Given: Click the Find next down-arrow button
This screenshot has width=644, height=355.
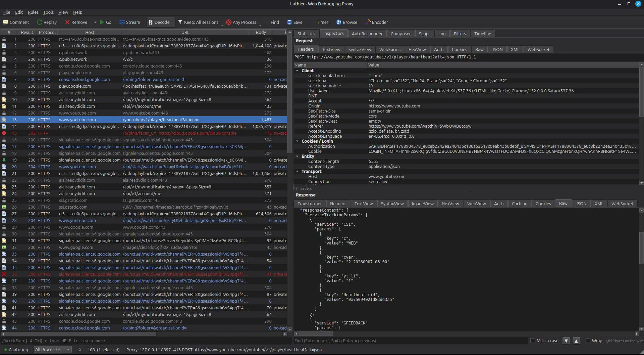Looking at the screenshot, I should click(566, 341).
